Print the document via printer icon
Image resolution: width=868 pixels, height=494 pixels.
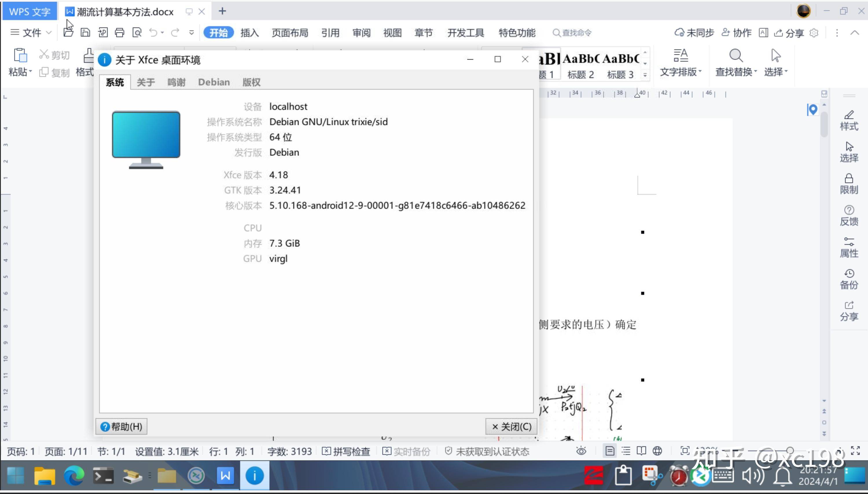point(119,33)
